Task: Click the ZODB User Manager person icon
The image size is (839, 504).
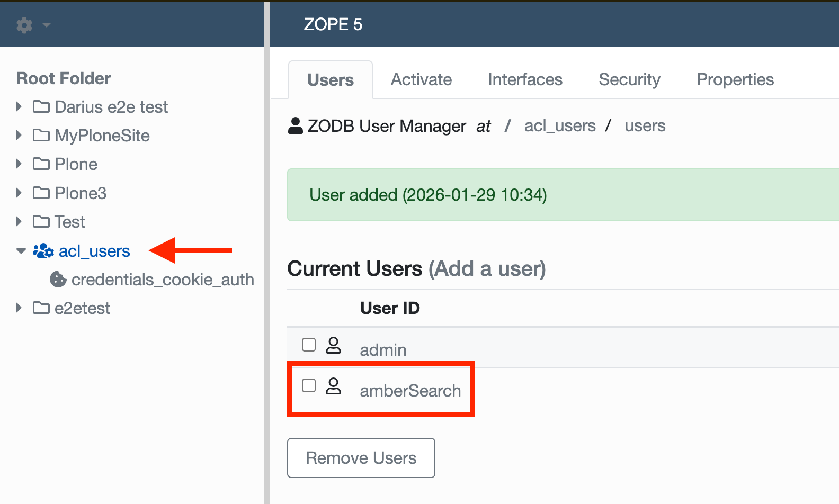Action: (296, 126)
